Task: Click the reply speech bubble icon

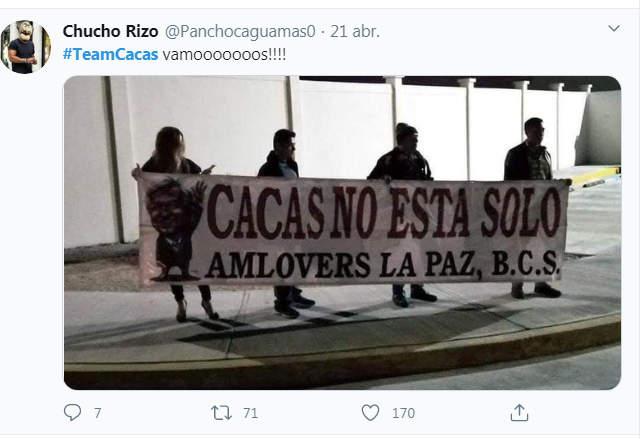Action: (x=72, y=412)
